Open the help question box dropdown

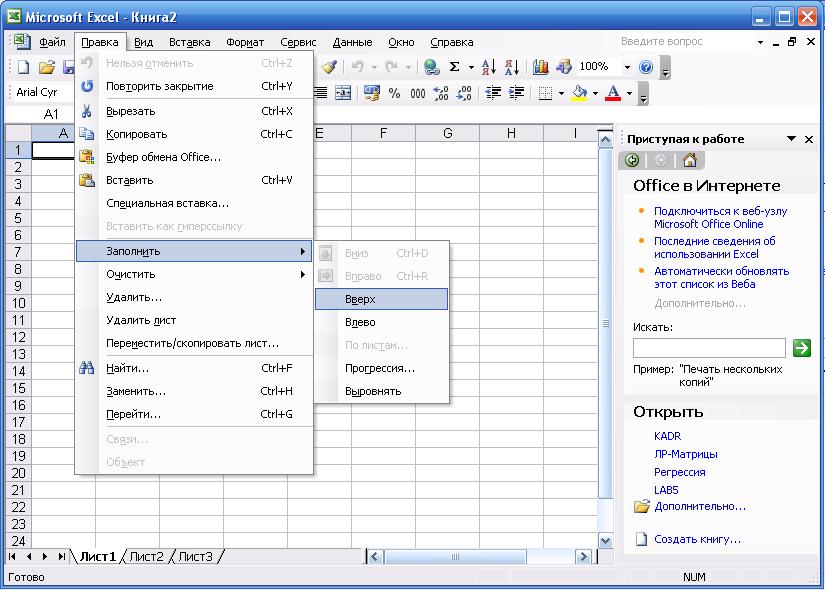[x=760, y=42]
